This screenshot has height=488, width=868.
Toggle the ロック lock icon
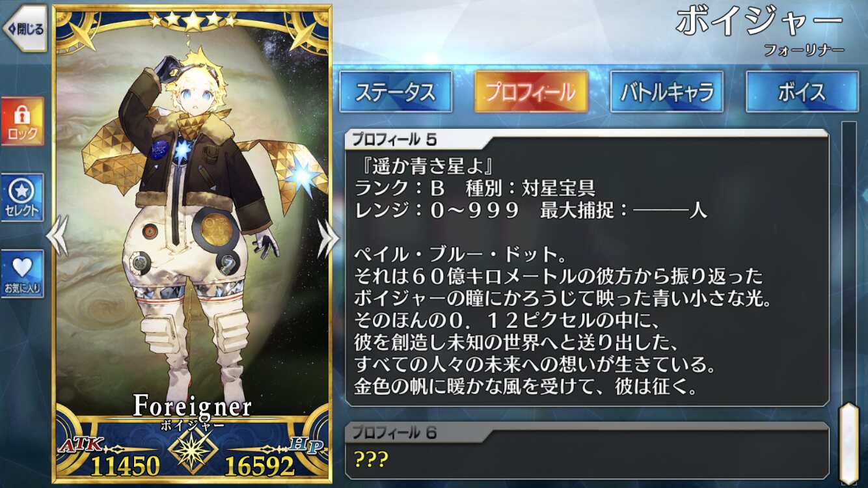pos(23,122)
